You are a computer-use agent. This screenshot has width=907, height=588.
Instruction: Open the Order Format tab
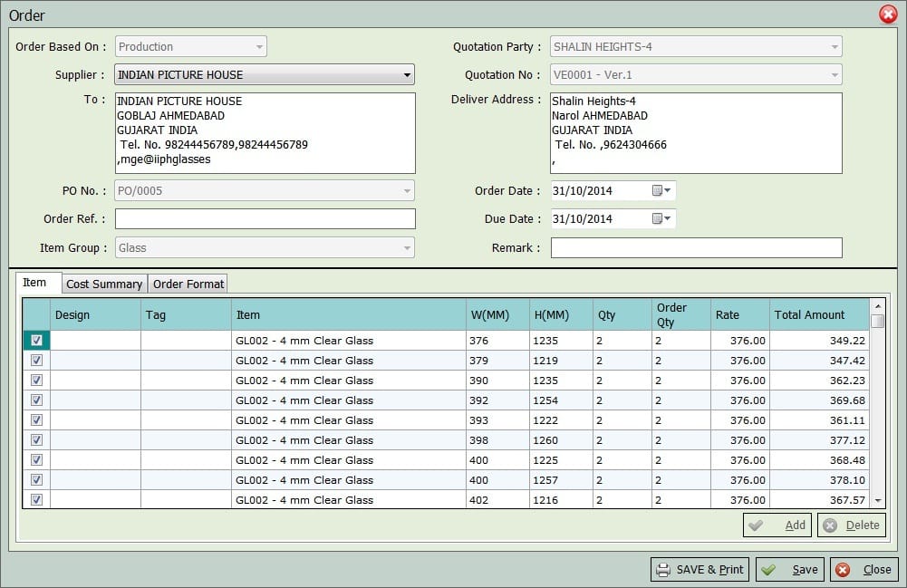pos(188,284)
